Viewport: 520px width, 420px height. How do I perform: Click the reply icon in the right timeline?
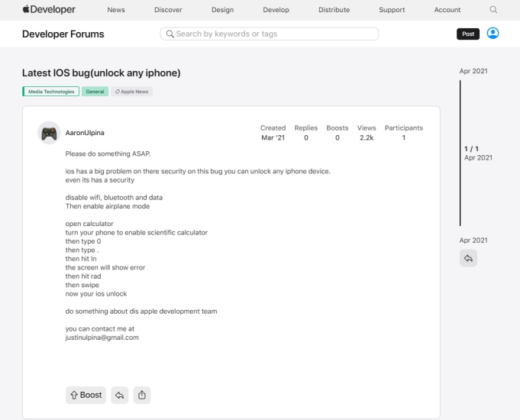tap(469, 258)
